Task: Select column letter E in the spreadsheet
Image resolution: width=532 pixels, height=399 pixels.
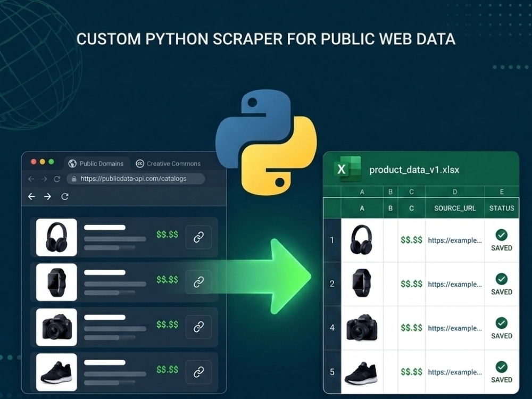Action: coord(502,192)
